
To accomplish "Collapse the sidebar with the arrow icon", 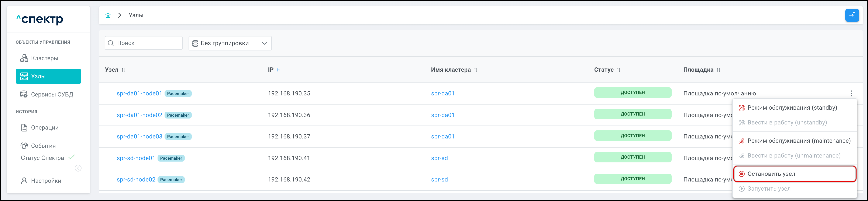I will (x=78, y=168).
